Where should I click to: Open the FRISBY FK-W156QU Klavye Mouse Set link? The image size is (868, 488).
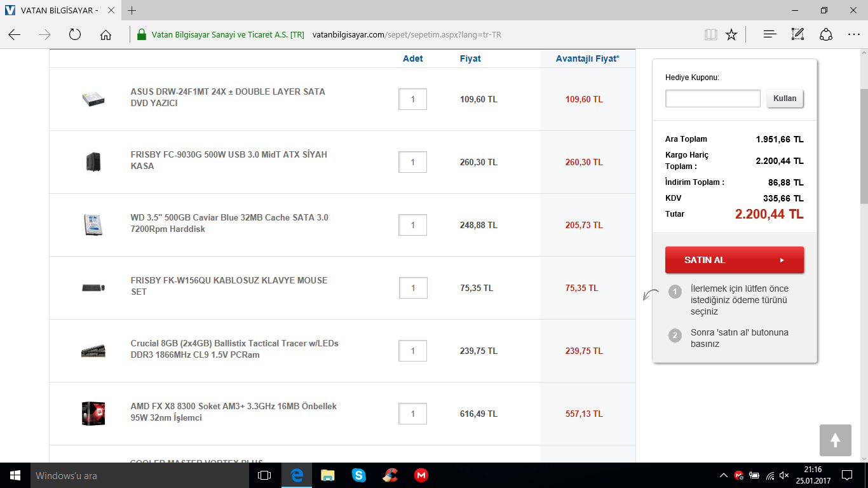(229, 286)
